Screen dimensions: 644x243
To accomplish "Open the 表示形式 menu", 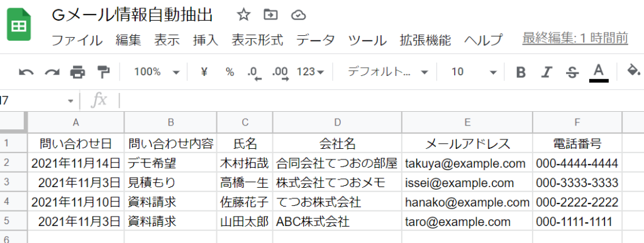I will [x=257, y=40].
